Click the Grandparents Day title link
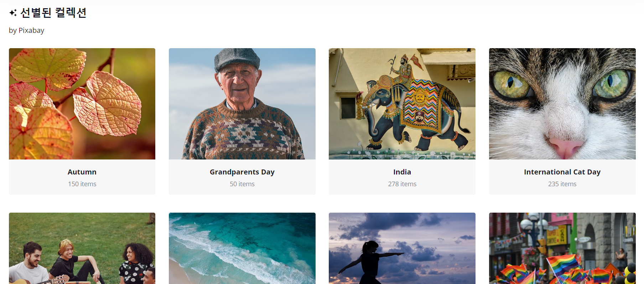This screenshot has width=644, height=284. 242,172
